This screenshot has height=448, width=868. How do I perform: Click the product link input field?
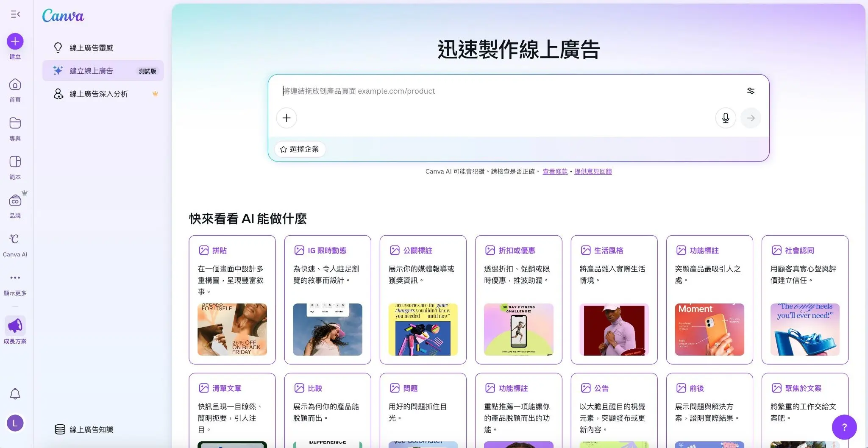[509, 91]
